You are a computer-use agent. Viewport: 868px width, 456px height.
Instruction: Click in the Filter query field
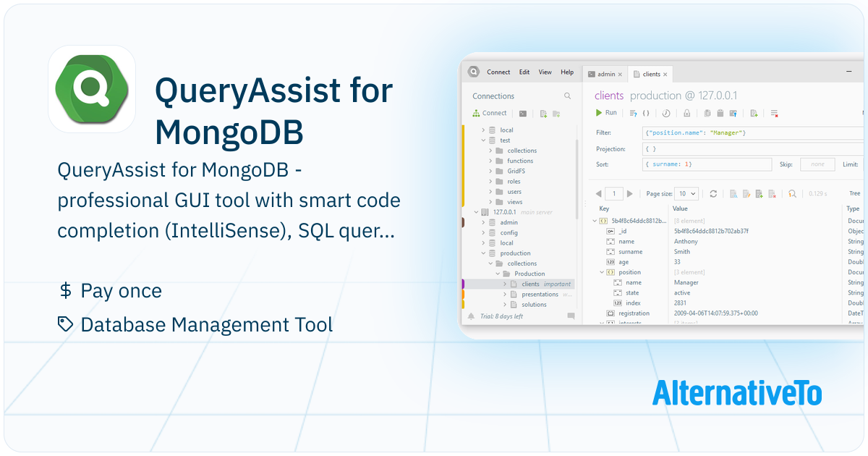point(752,132)
